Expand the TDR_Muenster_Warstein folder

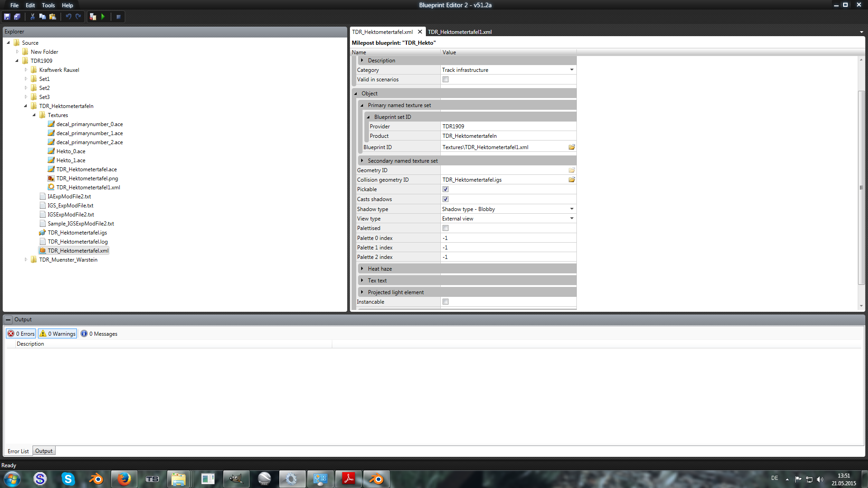coord(26,260)
